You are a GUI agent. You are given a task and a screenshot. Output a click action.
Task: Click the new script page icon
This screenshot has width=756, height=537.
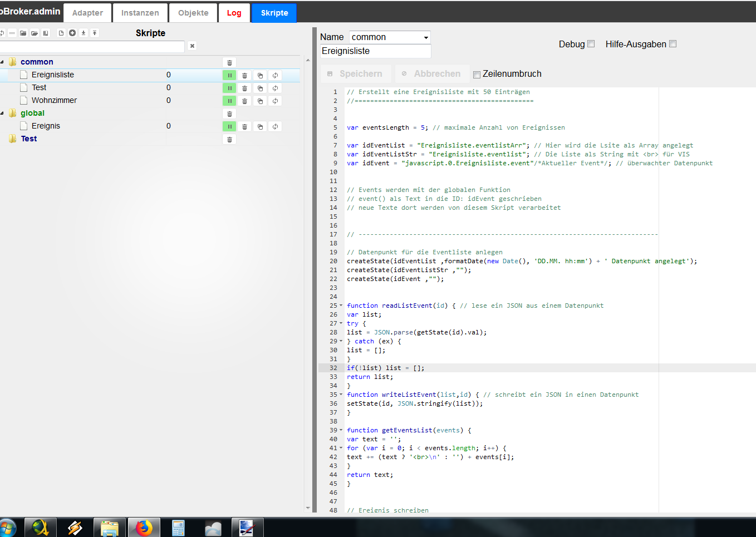pos(61,33)
